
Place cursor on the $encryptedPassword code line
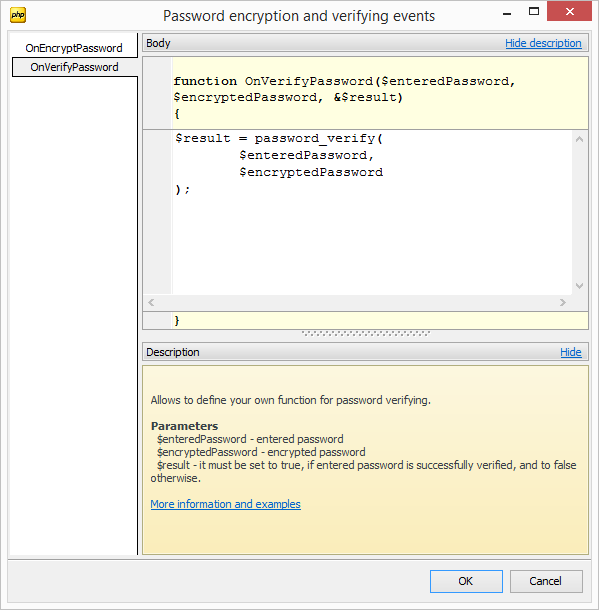[311, 172]
